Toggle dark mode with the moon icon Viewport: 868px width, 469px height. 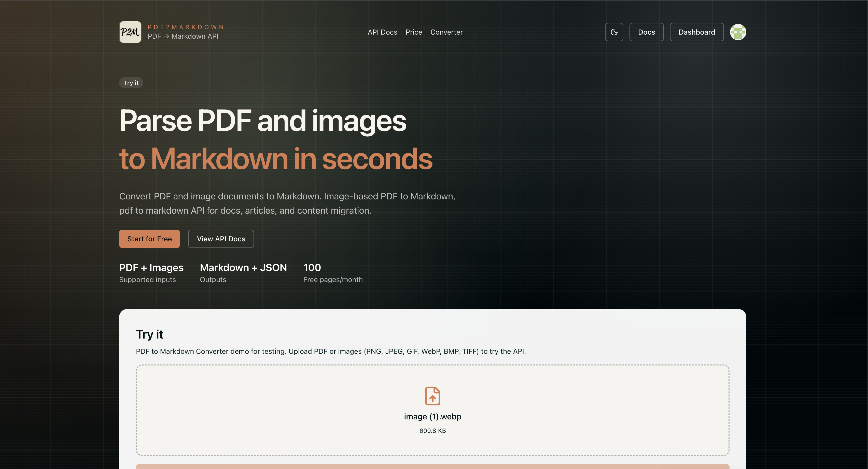(614, 32)
